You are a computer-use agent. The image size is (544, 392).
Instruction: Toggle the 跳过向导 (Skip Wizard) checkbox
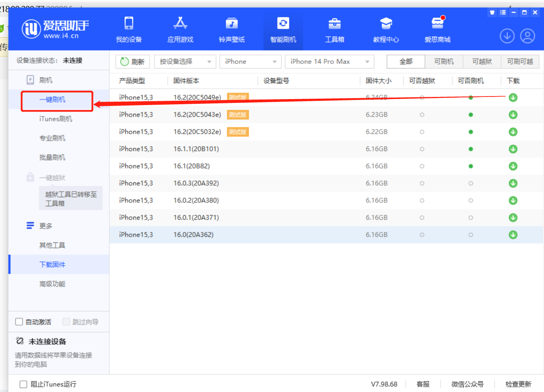pyautogui.click(x=66, y=321)
